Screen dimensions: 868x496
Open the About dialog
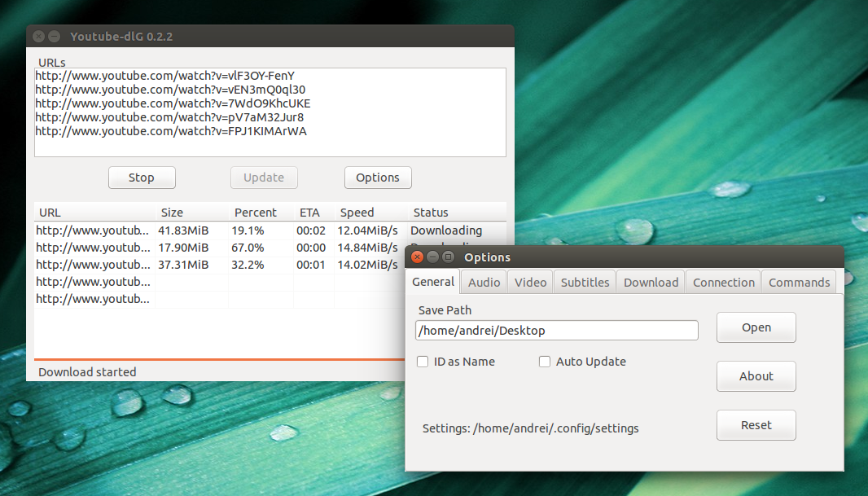coord(756,376)
